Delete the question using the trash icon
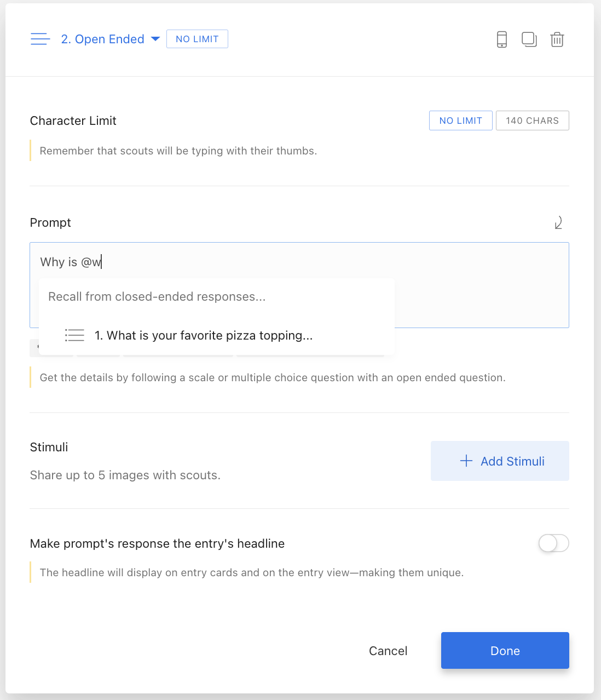This screenshot has height=700, width=601. pyautogui.click(x=557, y=39)
